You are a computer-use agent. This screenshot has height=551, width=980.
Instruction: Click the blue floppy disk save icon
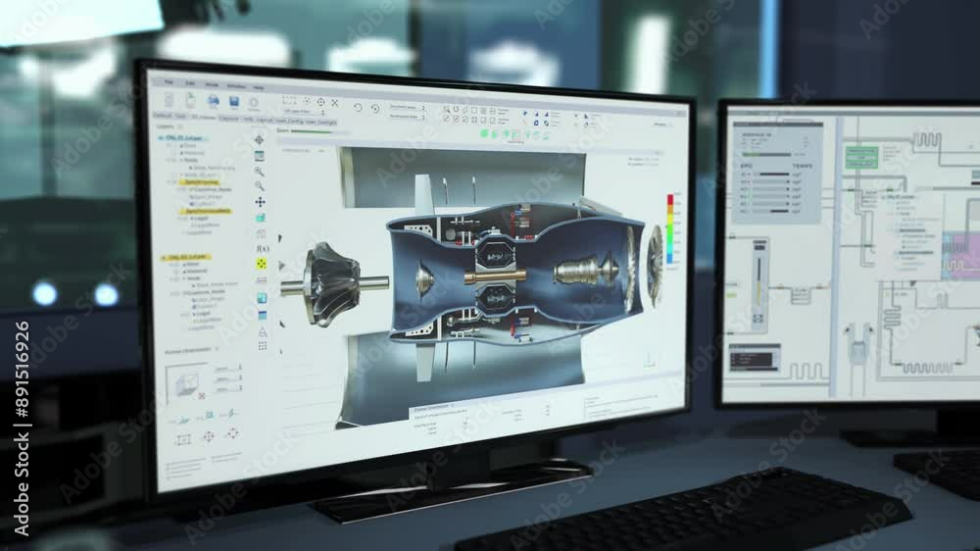(x=234, y=101)
